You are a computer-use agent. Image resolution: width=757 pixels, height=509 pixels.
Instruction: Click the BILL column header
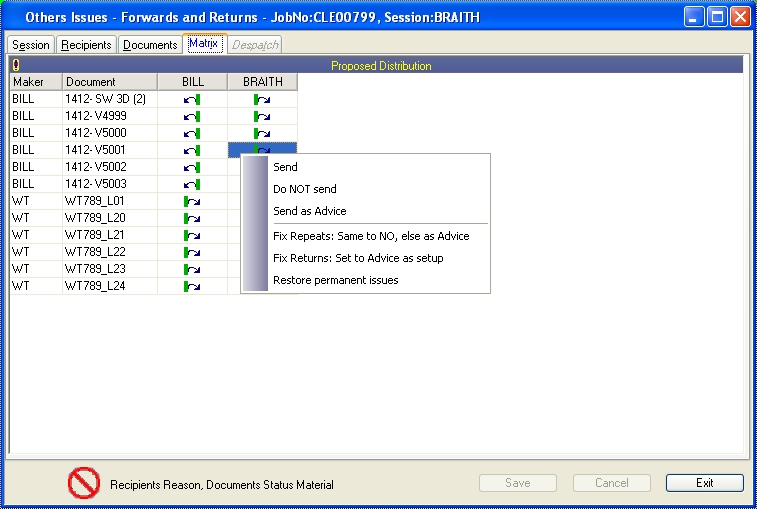193,82
